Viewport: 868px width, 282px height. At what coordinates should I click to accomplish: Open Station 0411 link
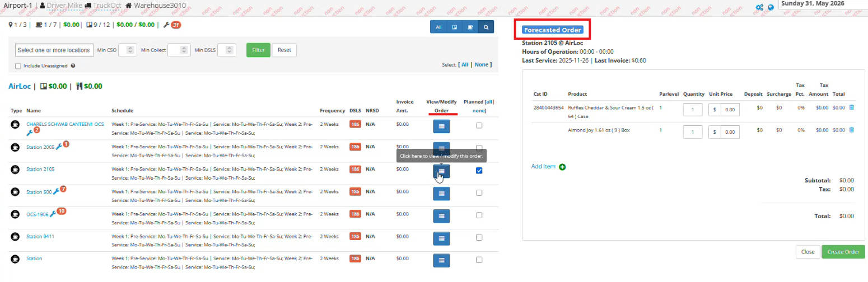pos(40,236)
